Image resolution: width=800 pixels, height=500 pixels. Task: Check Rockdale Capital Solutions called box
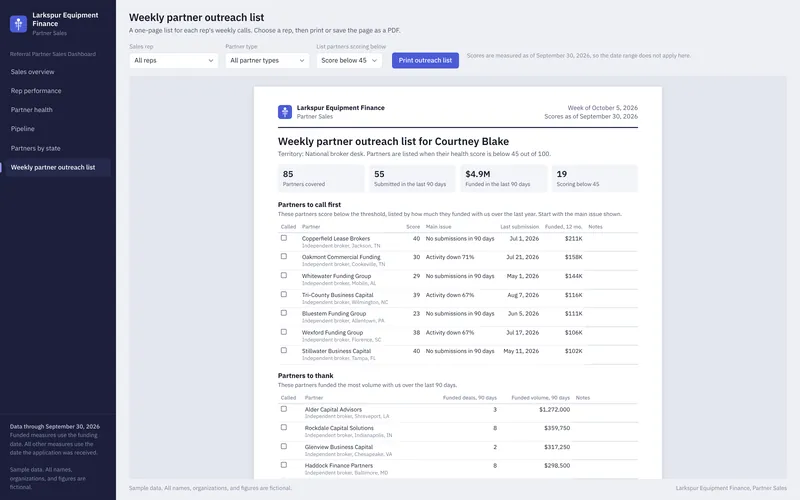click(x=284, y=428)
